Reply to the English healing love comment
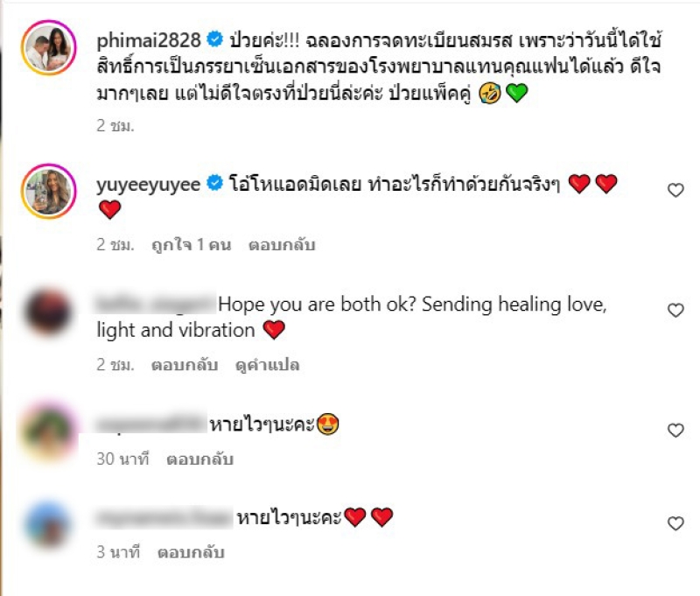Screen dimensions: 700x596 pos(185,365)
